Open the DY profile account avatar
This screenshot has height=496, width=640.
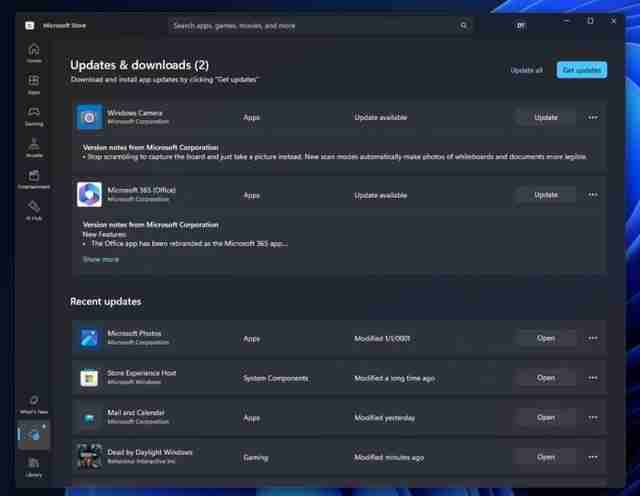click(x=520, y=26)
